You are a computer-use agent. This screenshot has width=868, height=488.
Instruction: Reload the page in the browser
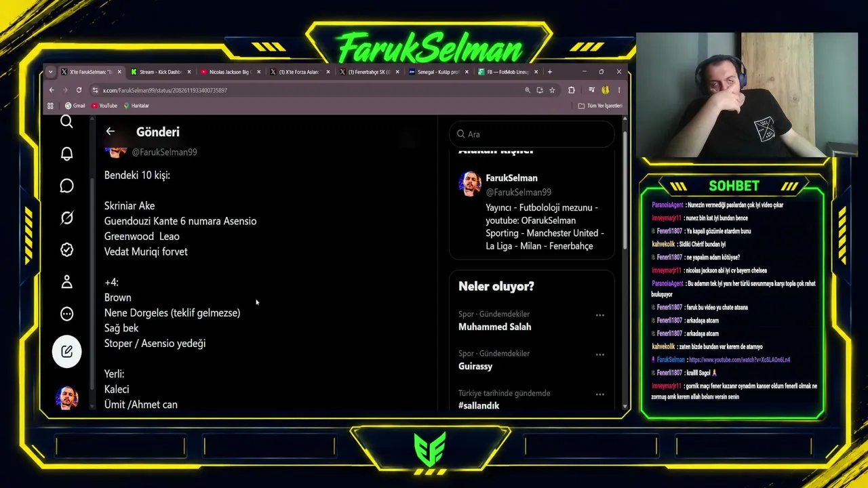[79, 90]
